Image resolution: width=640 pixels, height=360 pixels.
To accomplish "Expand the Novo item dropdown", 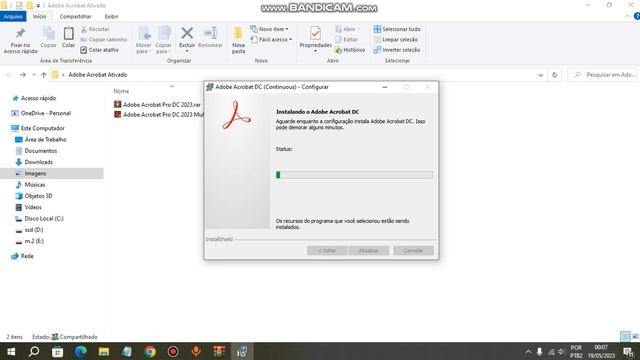I will click(269, 29).
